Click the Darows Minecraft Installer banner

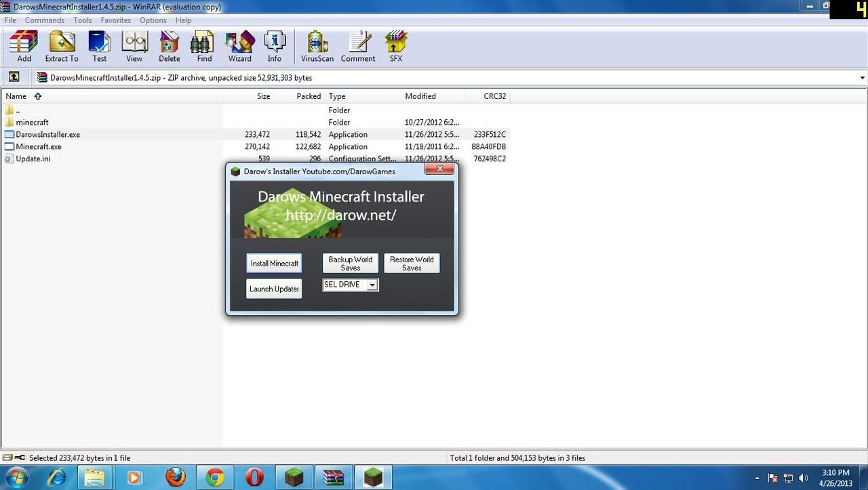click(x=341, y=209)
